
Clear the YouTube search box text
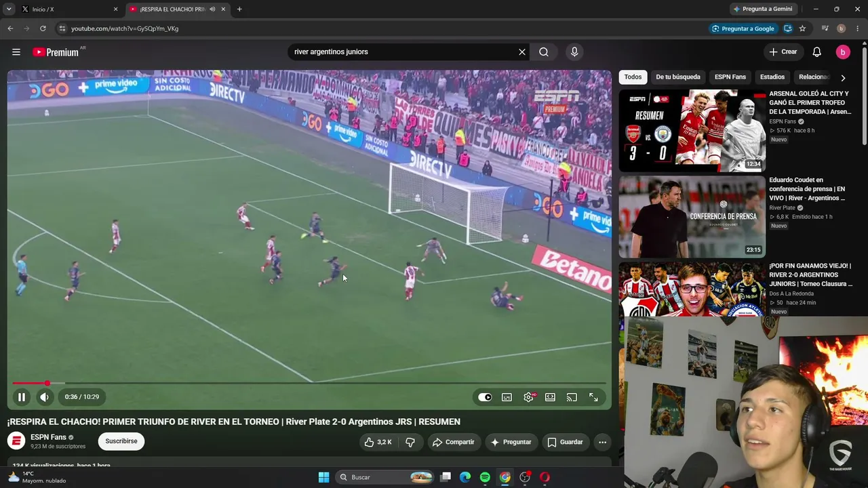(522, 52)
